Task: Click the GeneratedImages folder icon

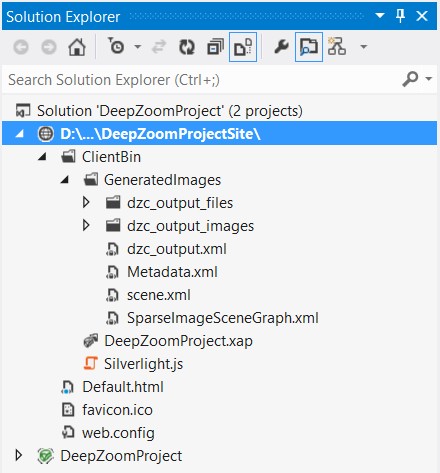Action: [91, 179]
